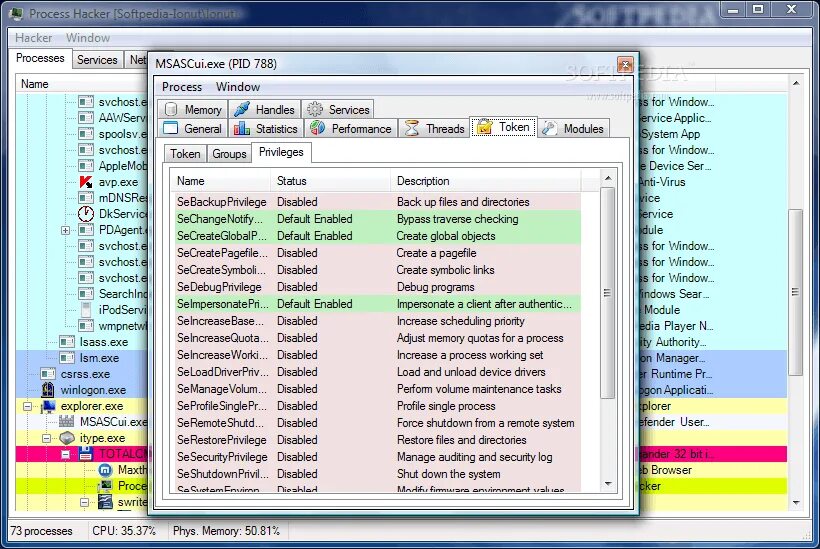The image size is (820, 549).
Task: Select the SeSecurityPrivilege row
Action: 378,457
